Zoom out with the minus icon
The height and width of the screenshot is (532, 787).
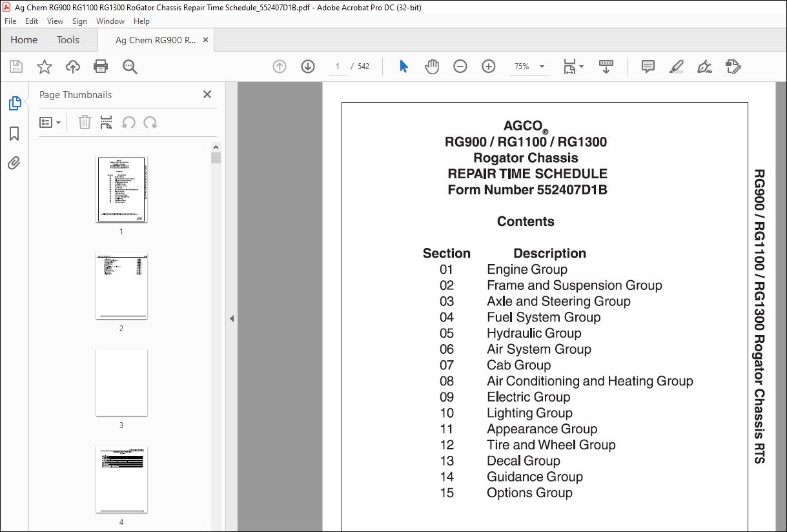(x=460, y=66)
